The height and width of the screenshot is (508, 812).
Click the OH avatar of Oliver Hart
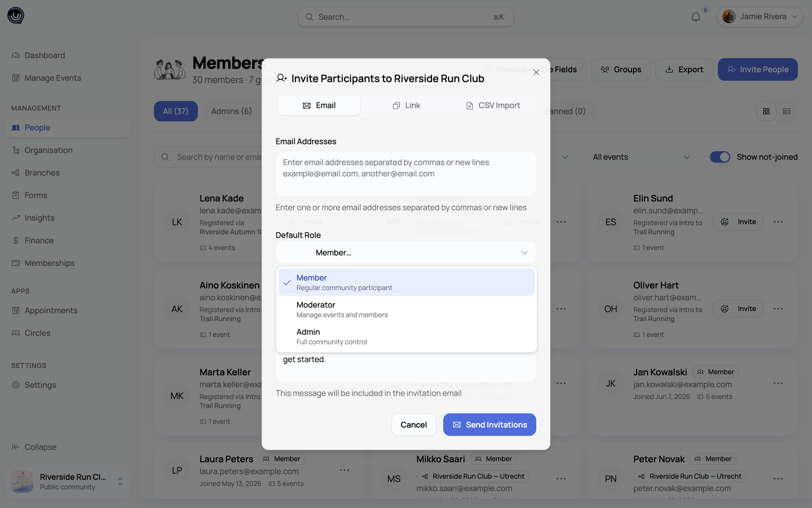point(611,309)
